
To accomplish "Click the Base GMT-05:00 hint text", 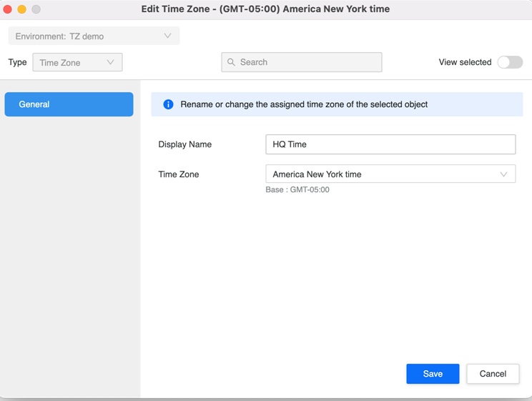I will click(297, 190).
